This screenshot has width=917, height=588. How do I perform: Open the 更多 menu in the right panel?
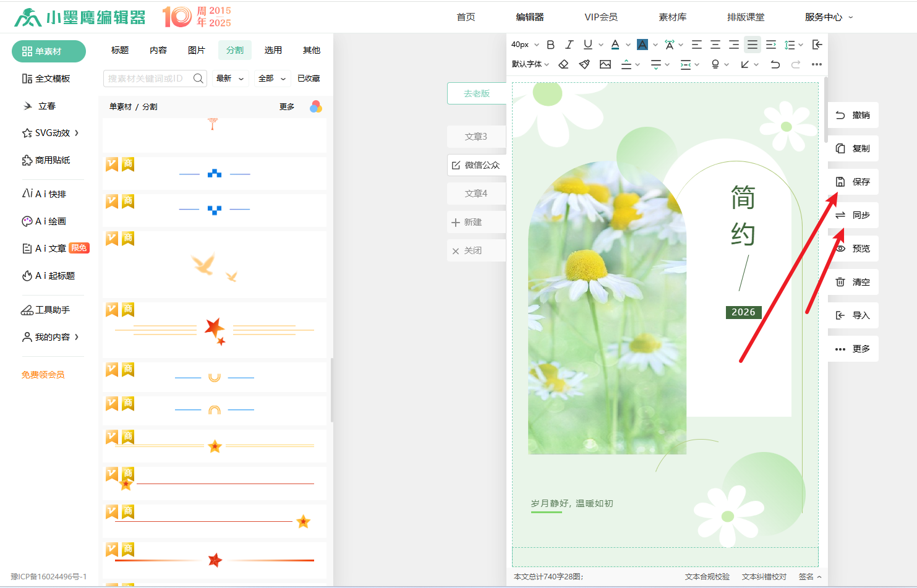point(853,349)
